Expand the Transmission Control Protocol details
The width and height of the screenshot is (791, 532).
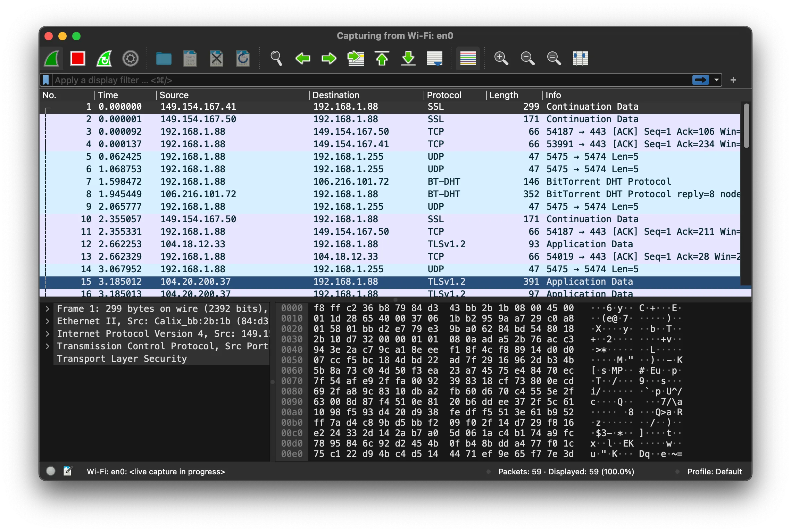tap(48, 346)
